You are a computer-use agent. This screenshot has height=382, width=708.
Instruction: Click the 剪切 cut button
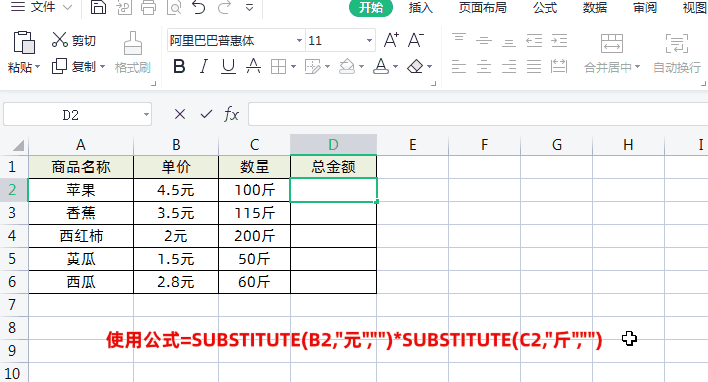coord(74,40)
